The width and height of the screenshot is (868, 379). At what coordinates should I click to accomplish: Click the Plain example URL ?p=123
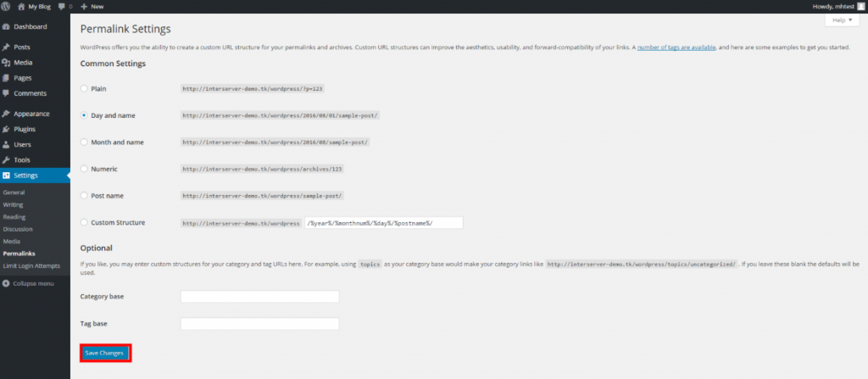coord(253,89)
